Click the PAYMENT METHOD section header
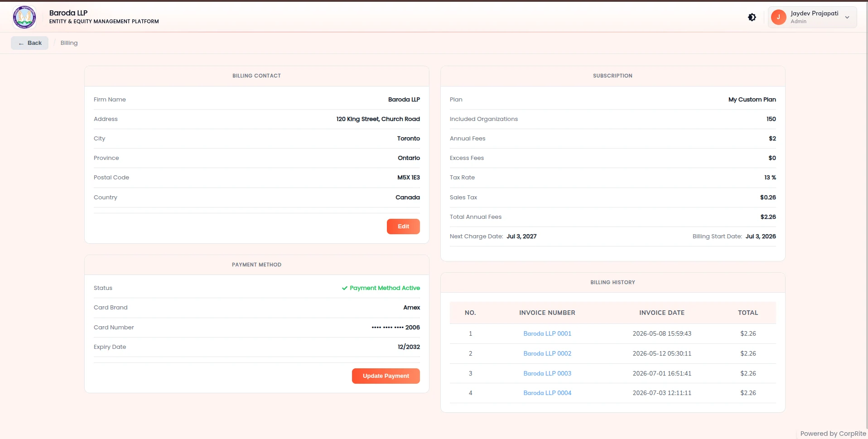This screenshot has height=439, width=868. [256, 265]
